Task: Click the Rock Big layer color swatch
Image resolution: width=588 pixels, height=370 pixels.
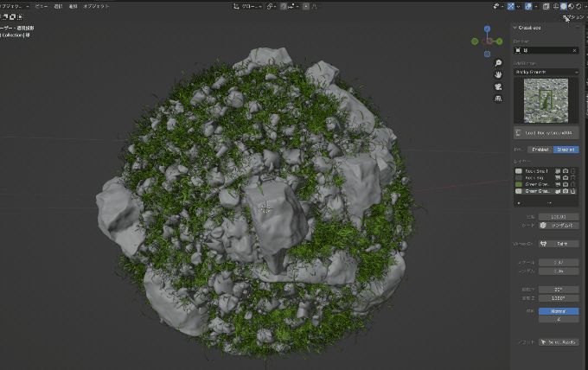Action: pyautogui.click(x=519, y=178)
